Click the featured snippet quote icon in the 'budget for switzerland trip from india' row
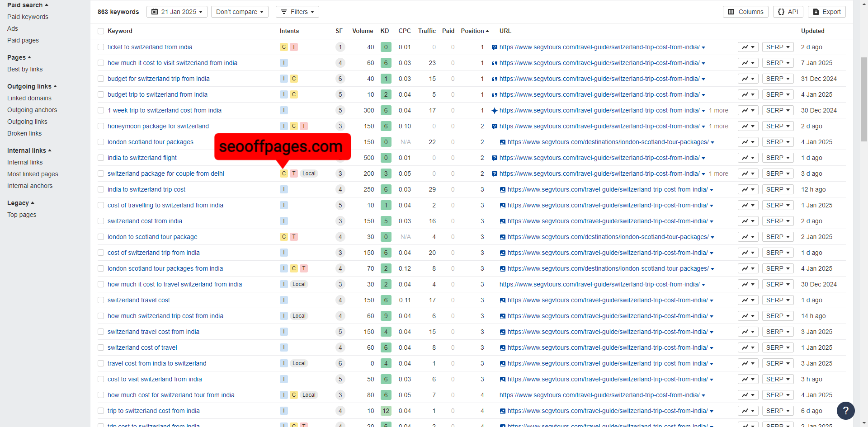The image size is (868, 427). 494,79
